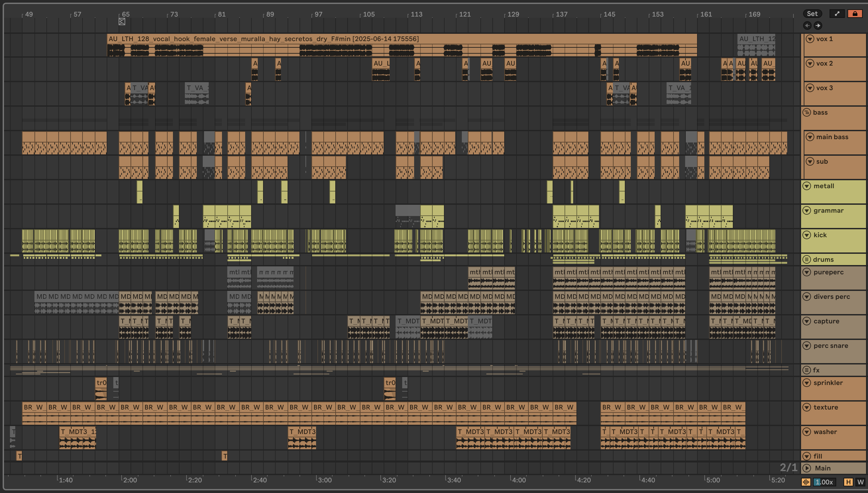Select the divers perc track name

[x=832, y=297]
